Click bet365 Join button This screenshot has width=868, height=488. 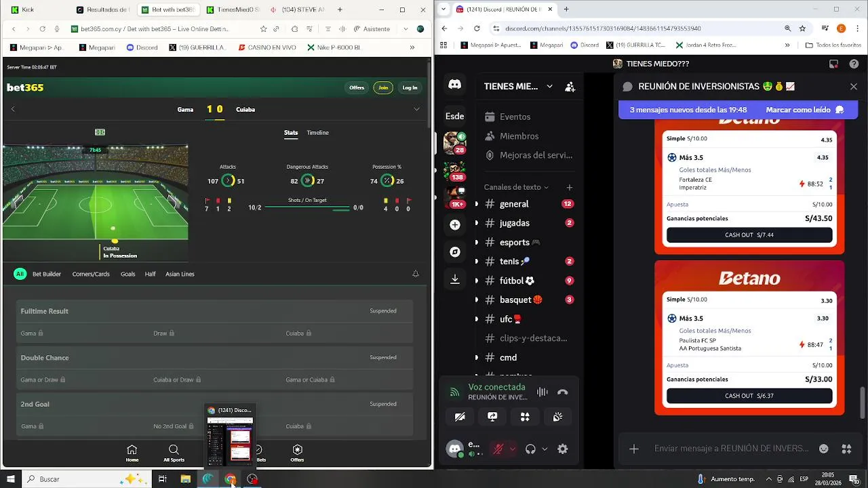(383, 87)
